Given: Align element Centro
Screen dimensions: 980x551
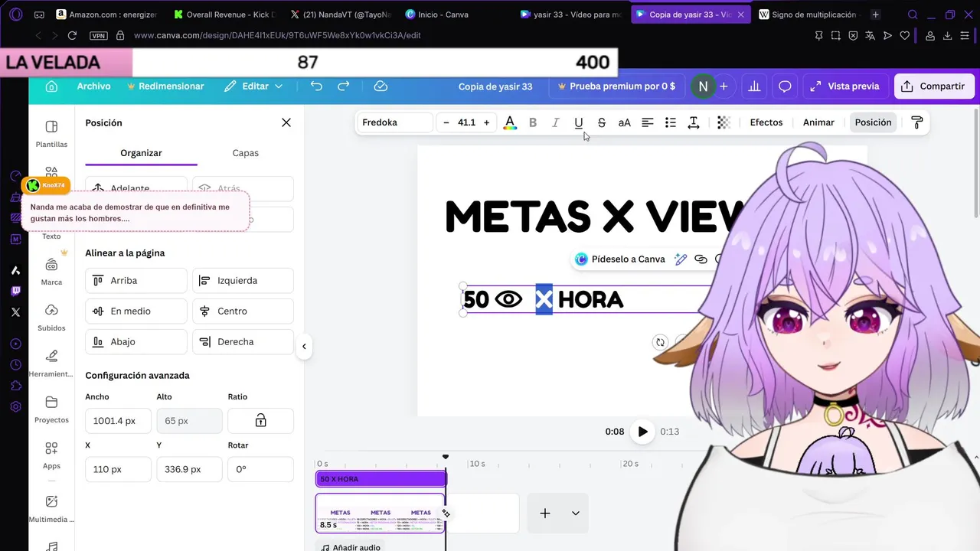Looking at the screenshot, I should (243, 311).
